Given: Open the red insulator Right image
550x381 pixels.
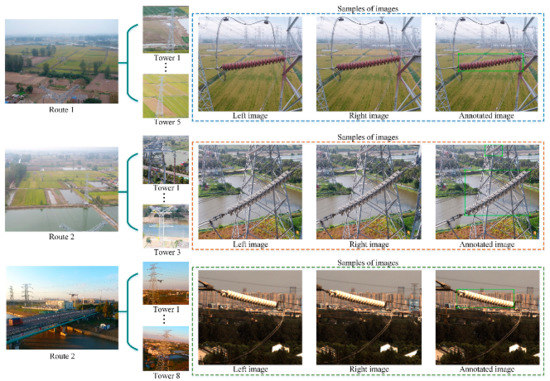Looking at the screenshot, I should click(368, 64).
